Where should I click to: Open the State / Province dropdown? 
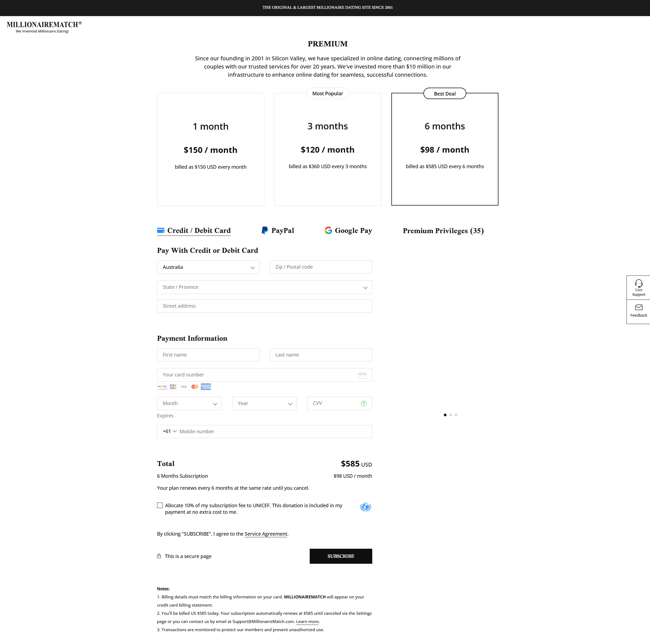click(264, 287)
